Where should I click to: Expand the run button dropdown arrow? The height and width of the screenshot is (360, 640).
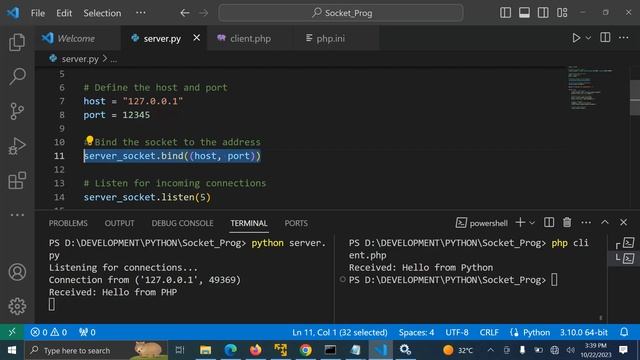click(x=588, y=38)
